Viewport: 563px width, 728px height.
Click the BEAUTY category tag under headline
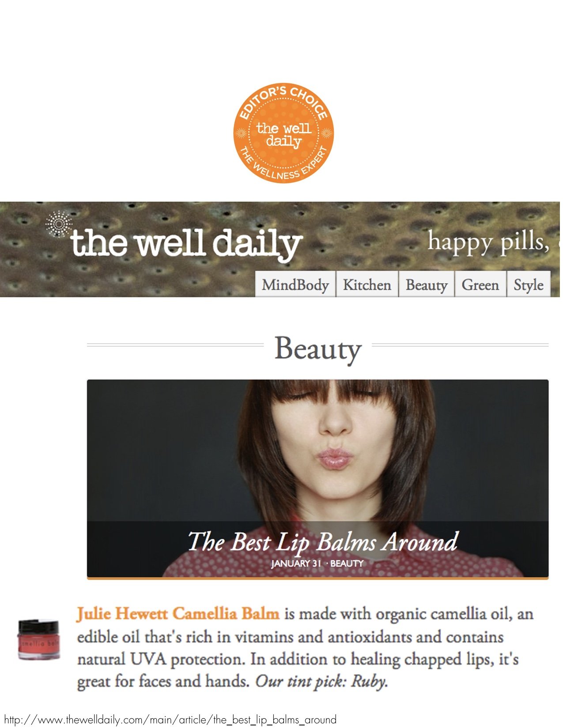(347, 563)
